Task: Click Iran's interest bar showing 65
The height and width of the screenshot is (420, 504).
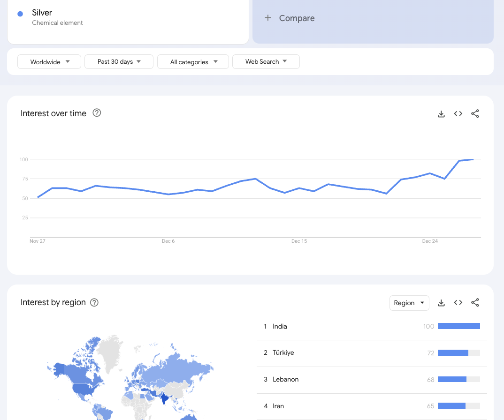Action: coord(458,406)
